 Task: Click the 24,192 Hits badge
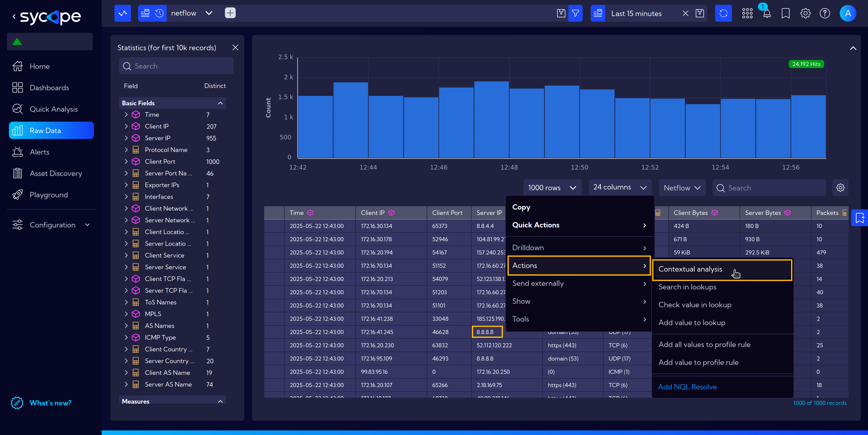click(x=806, y=64)
